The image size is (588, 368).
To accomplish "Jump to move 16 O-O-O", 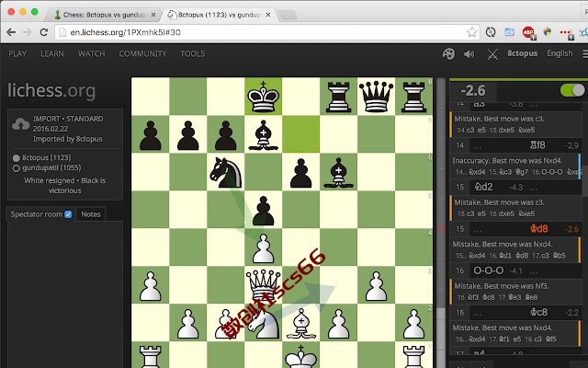I will pos(488,270).
